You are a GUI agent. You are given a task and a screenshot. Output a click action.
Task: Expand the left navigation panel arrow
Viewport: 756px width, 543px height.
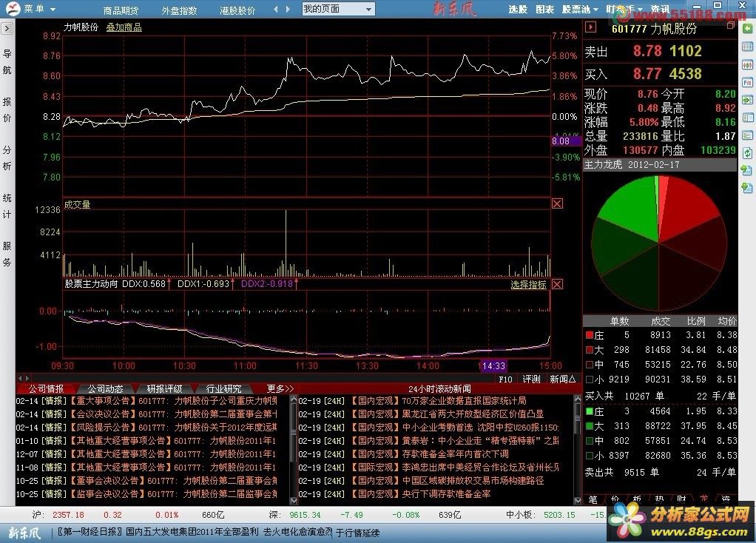[7, 29]
